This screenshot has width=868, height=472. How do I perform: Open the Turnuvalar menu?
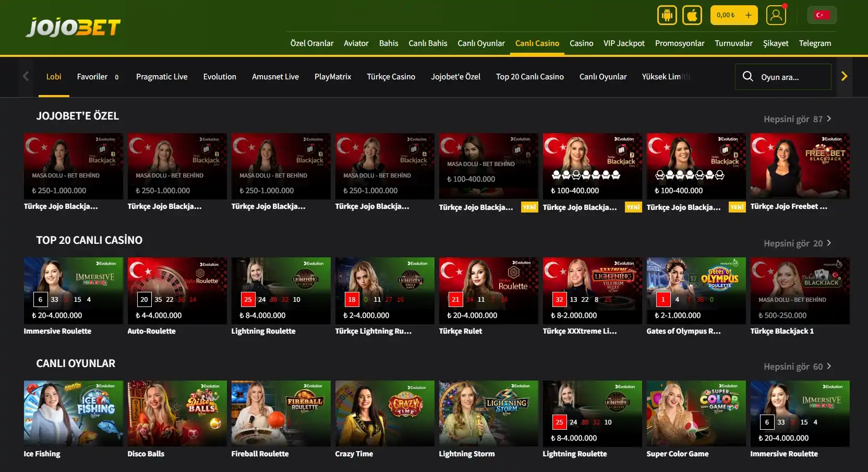[x=733, y=43]
